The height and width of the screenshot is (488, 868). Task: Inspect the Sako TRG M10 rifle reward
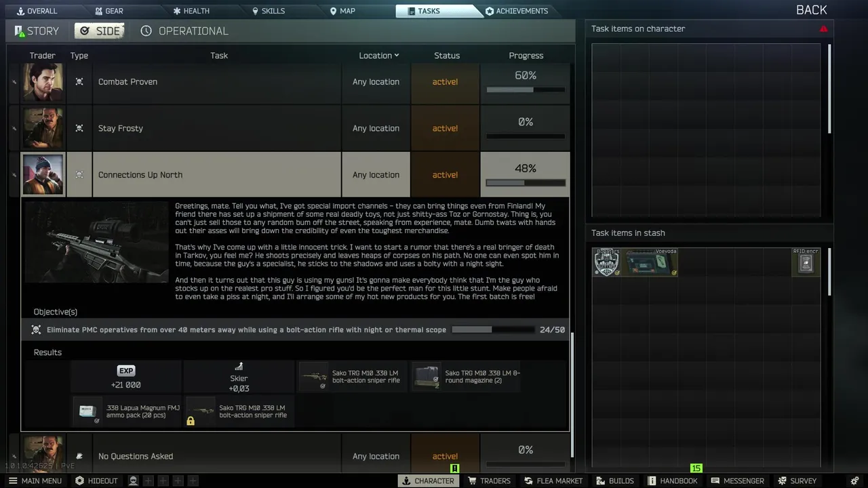pos(351,376)
